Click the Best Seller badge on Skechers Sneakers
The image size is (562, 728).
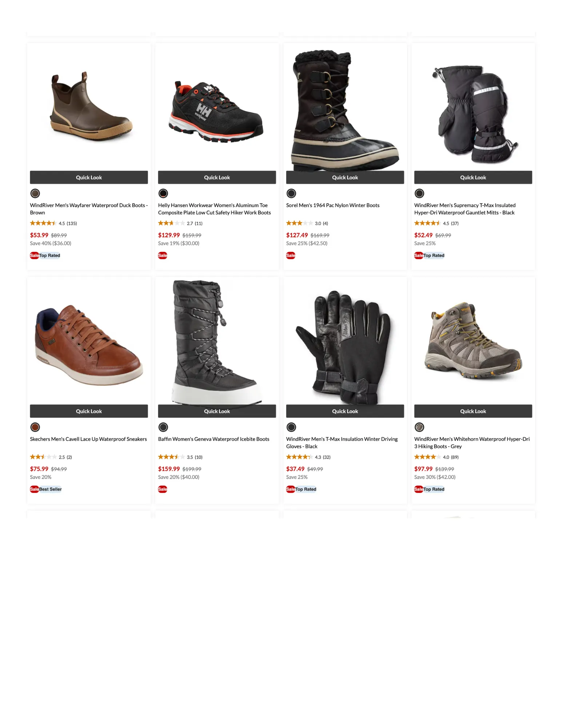pos(51,489)
